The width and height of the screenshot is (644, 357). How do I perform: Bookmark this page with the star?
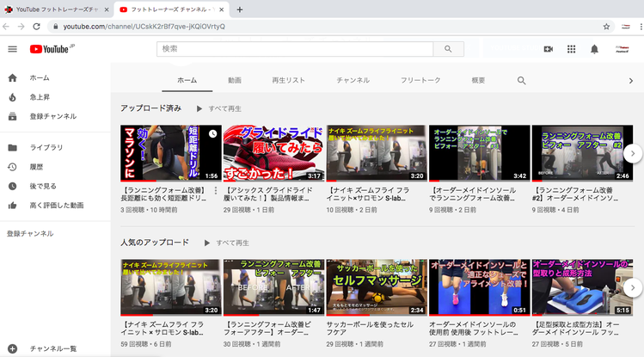[606, 27]
